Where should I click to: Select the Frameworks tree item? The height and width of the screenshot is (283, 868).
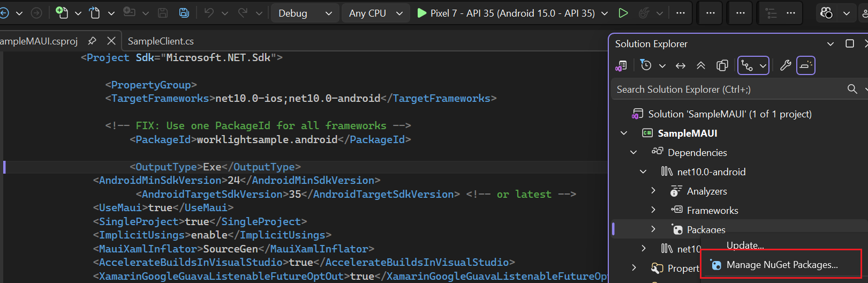(712, 211)
